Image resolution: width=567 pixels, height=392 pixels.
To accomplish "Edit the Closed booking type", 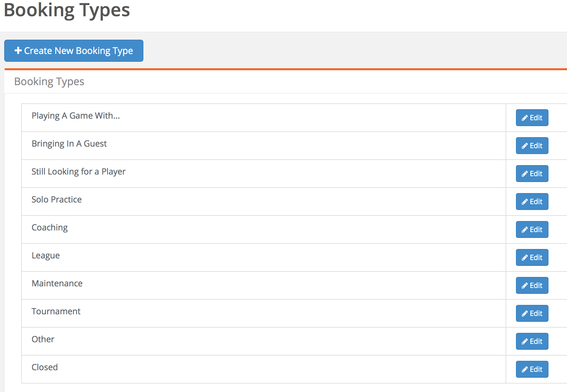I will 532,369.
